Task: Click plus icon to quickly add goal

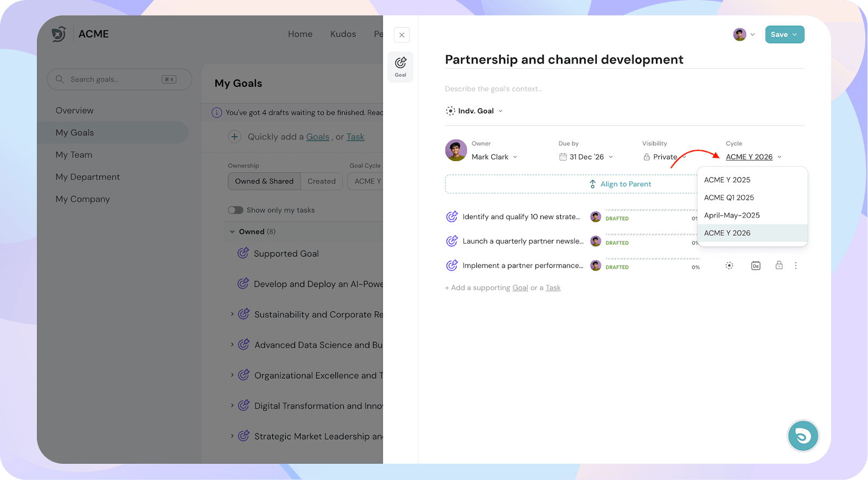Action: (234, 137)
